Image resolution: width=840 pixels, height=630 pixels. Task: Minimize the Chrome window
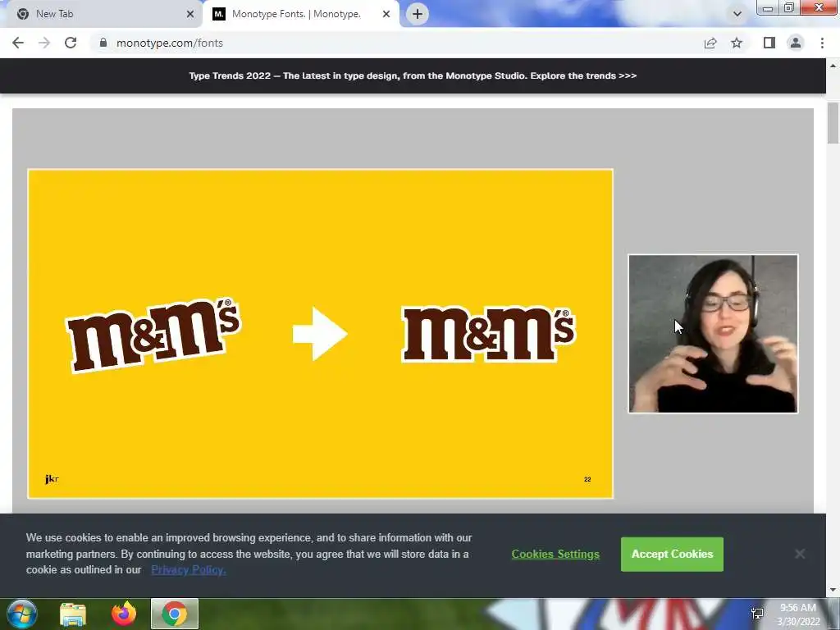coord(767,7)
